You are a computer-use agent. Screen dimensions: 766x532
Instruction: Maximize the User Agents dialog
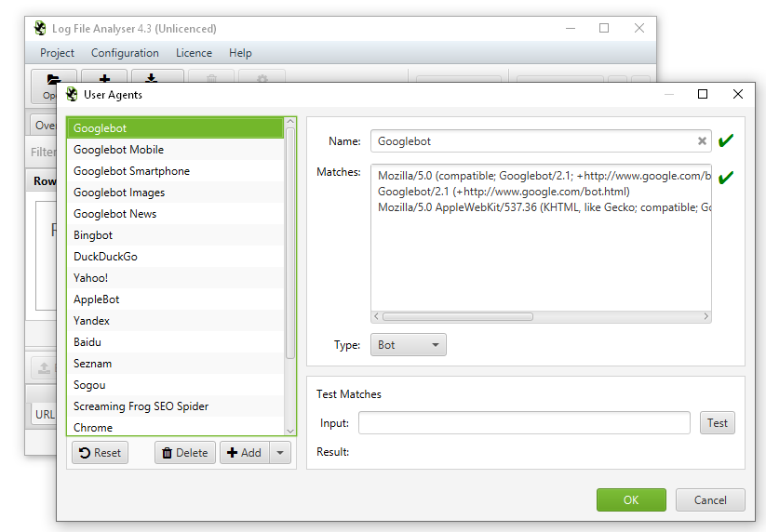[703, 94]
